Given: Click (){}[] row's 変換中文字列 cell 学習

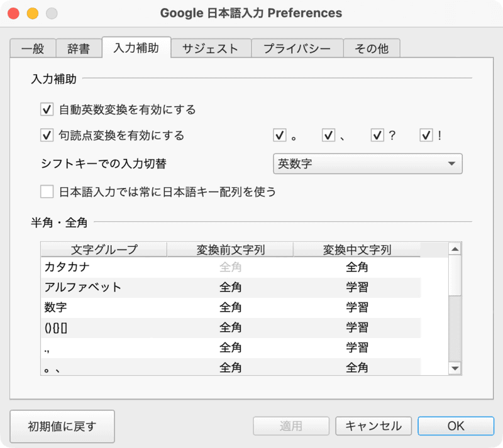Looking at the screenshot, I should [x=357, y=327].
